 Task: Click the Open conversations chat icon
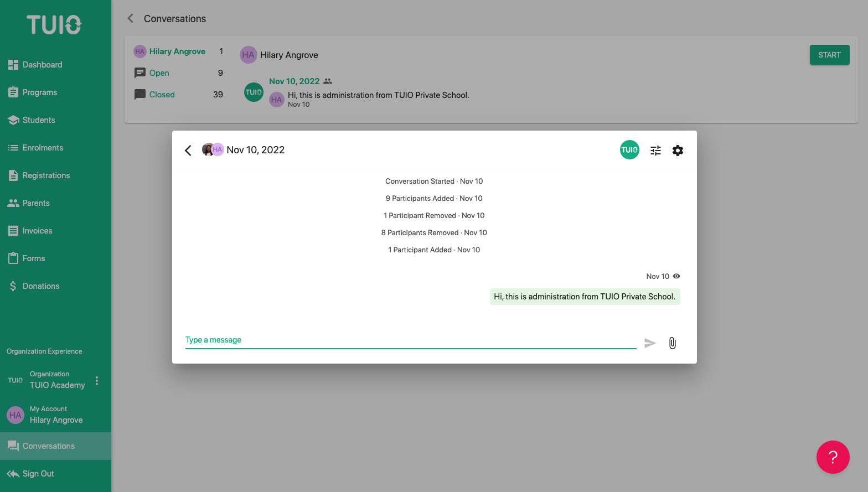tap(140, 73)
